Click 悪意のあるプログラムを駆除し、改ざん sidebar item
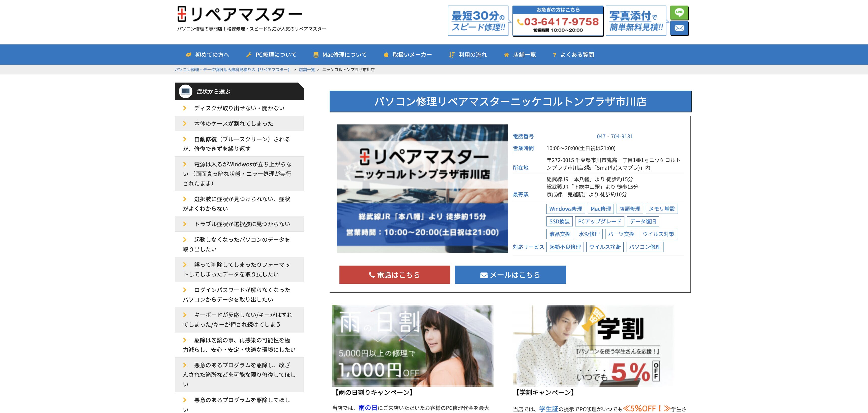 point(239,375)
